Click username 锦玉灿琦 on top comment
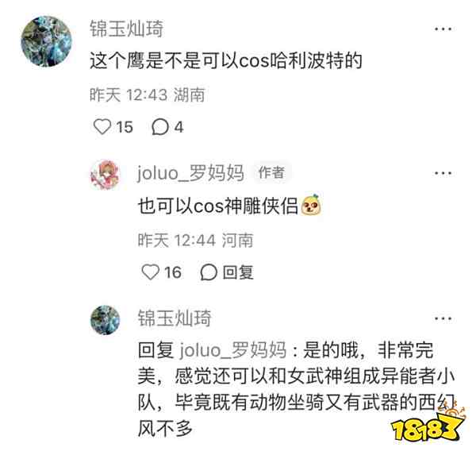Viewport: 476px width, 455px height. (127, 29)
